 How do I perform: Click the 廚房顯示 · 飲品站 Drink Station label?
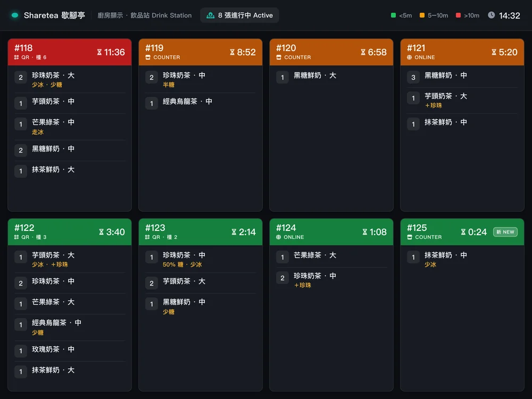click(x=145, y=15)
